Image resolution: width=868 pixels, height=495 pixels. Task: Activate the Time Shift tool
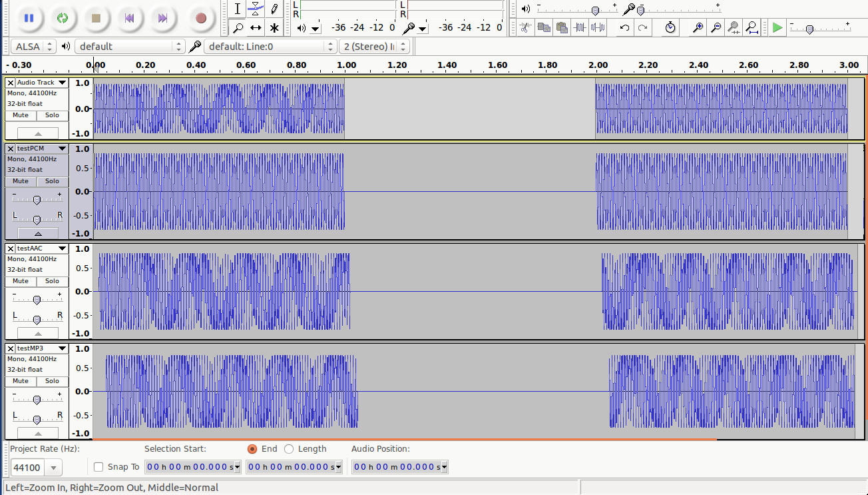coord(256,28)
